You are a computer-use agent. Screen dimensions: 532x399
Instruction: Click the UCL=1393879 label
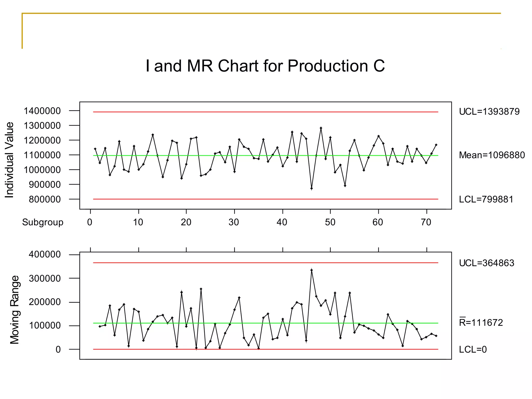(x=489, y=112)
